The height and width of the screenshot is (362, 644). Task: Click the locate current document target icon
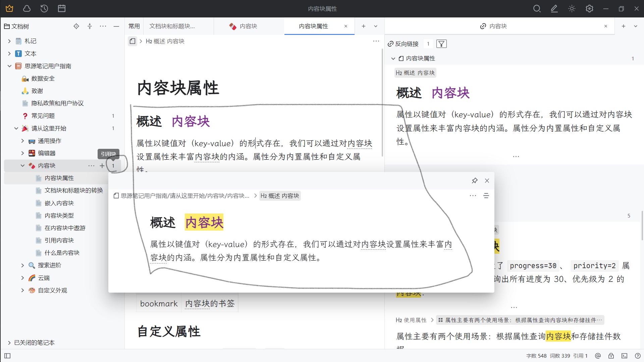[76, 26]
